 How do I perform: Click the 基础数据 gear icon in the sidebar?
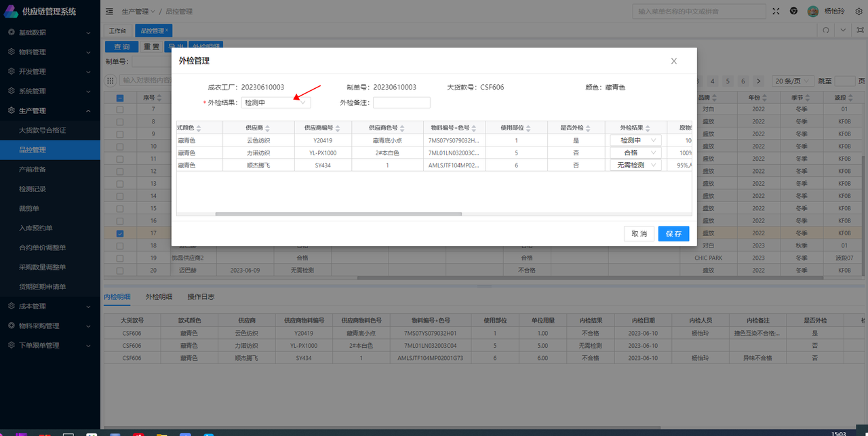[x=11, y=32]
